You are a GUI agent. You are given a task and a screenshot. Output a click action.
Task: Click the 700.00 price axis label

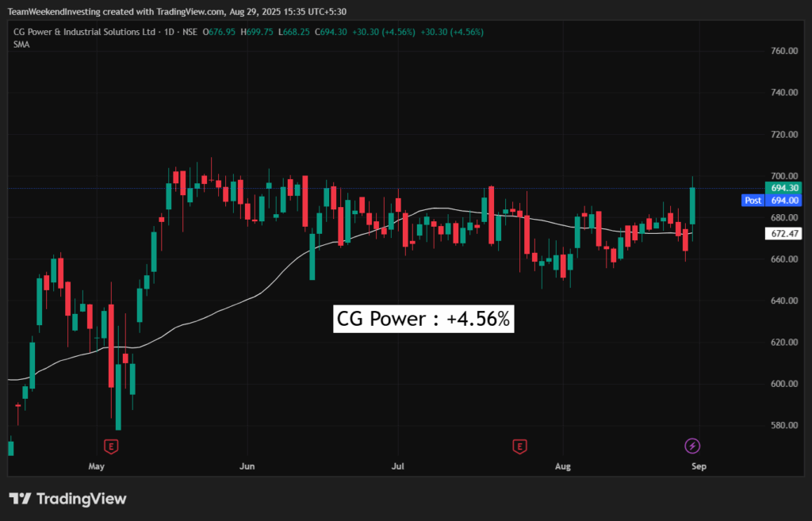[x=784, y=176]
